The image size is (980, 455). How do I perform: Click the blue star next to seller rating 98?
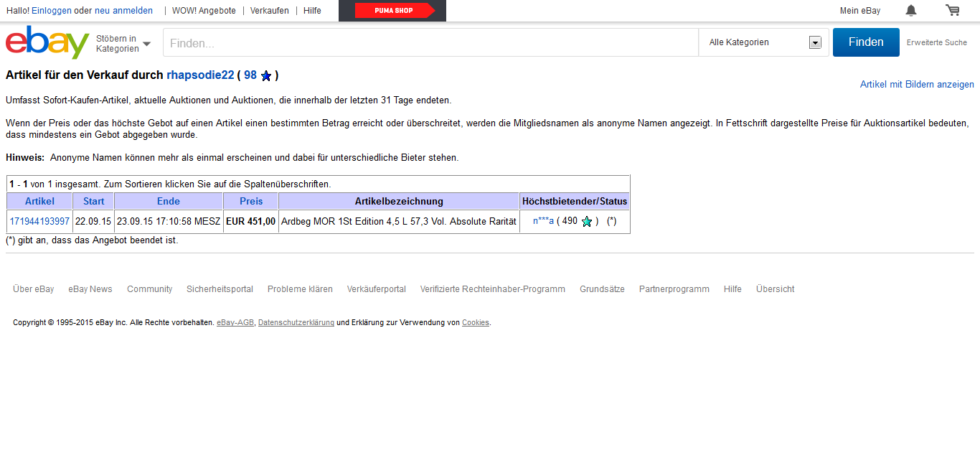[266, 75]
